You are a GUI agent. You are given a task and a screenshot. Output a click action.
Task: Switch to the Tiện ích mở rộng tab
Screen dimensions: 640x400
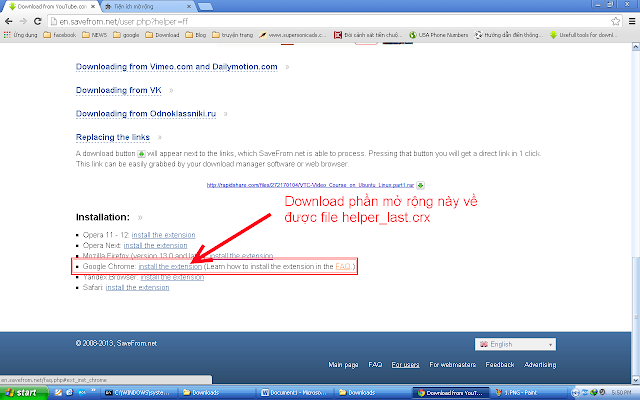147,7
